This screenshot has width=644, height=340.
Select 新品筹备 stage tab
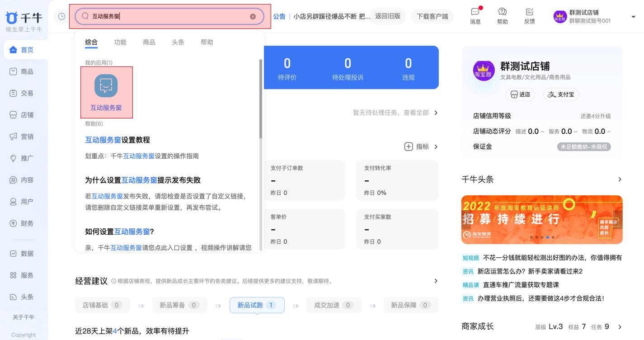tap(180, 305)
